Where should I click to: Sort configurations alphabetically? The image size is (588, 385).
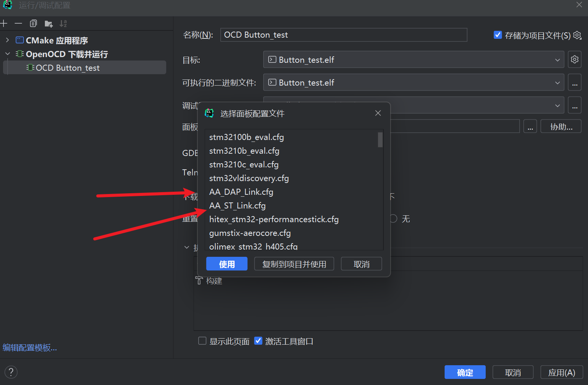click(x=63, y=24)
